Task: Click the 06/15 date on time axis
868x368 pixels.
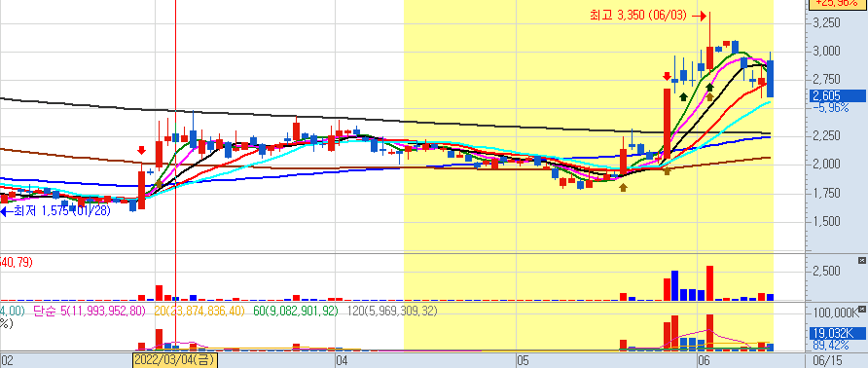Action: pos(826,361)
